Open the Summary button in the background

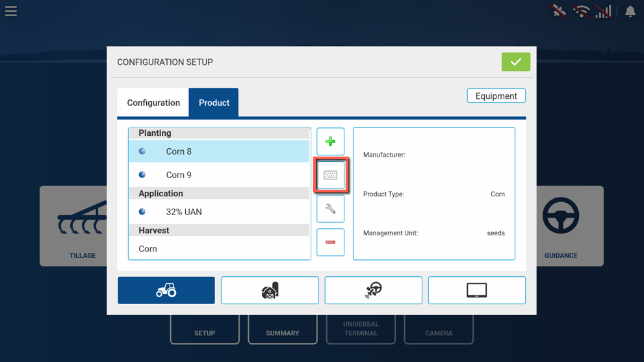click(283, 330)
